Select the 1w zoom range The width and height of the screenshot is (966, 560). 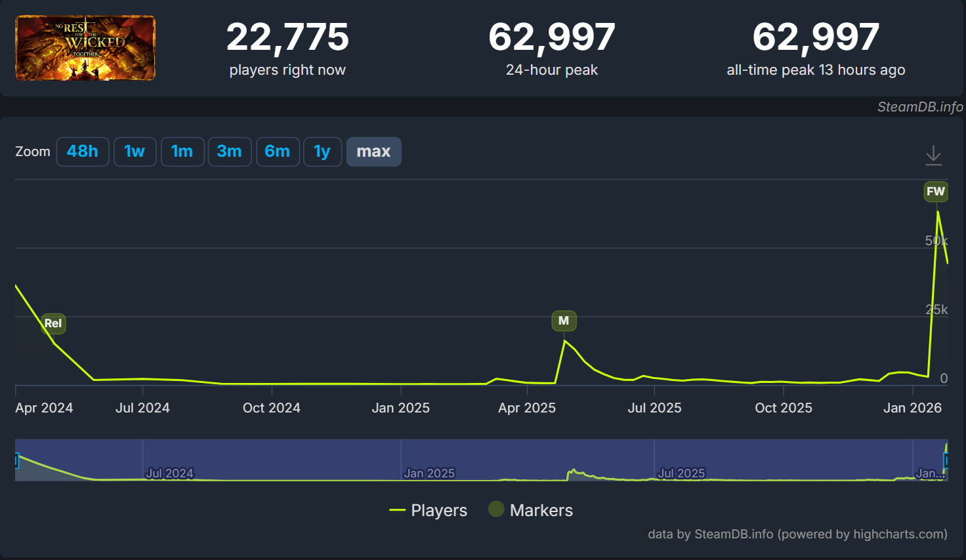coord(135,151)
